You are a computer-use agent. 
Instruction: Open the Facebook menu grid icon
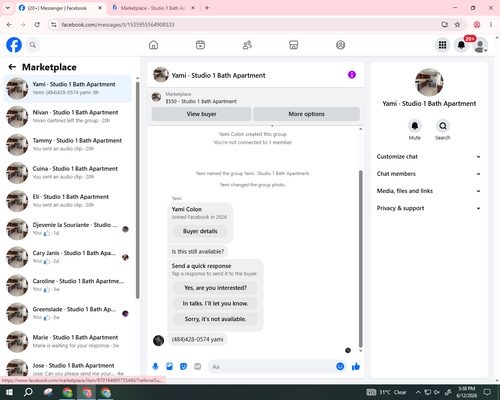click(x=442, y=45)
